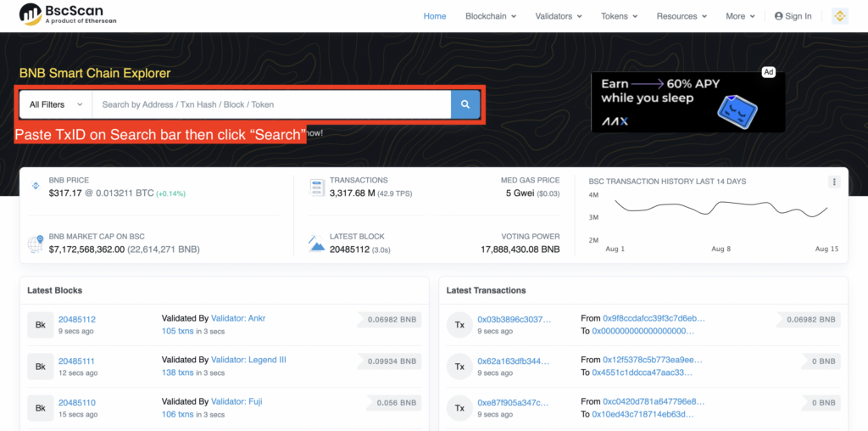Open the BNB chain icon button
868x431 pixels.
tap(840, 16)
